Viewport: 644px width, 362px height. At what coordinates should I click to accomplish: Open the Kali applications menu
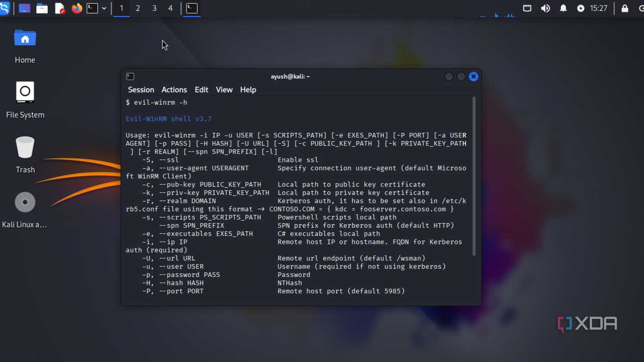(x=4, y=8)
